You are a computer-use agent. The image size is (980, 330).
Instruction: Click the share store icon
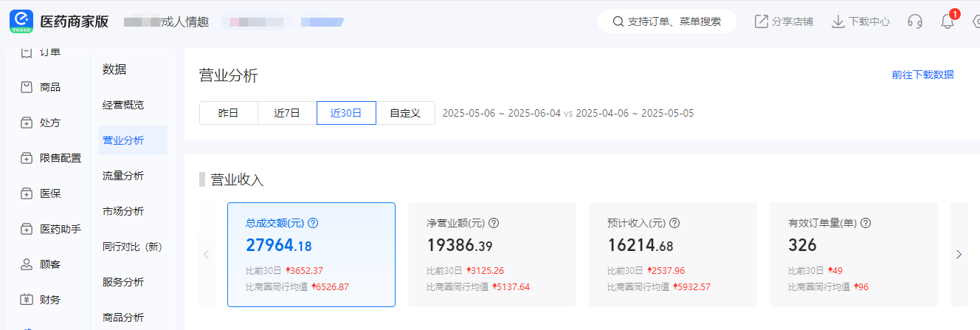(x=762, y=21)
